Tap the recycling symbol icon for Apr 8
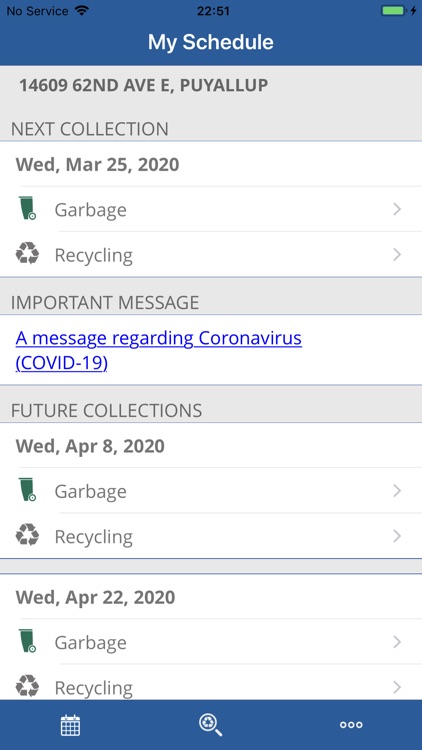The image size is (422, 750). [27, 534]
